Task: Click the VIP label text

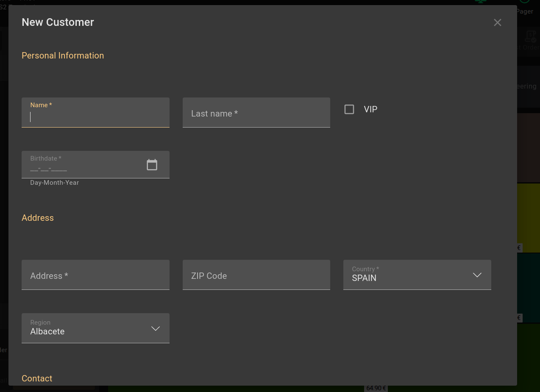Action: tap(370, 109)
